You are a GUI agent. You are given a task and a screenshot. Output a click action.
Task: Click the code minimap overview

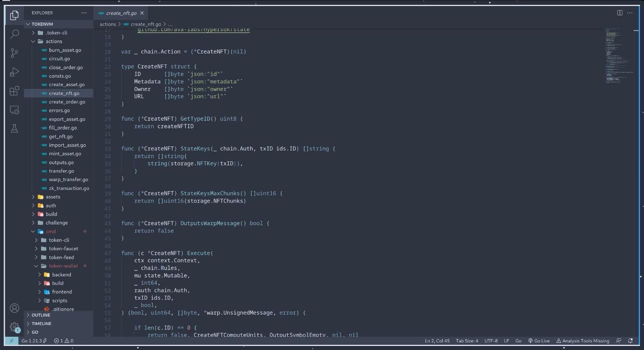pos(619,56)
